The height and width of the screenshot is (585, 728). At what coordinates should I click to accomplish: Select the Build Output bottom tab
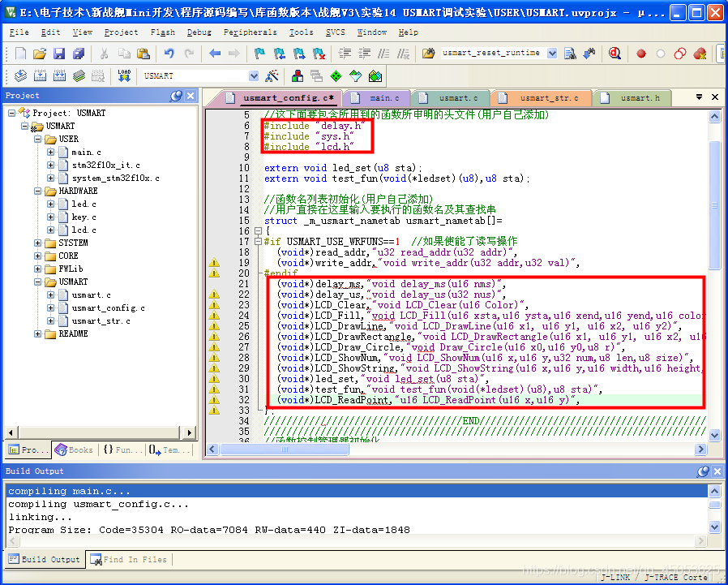(x=45, y=560)
